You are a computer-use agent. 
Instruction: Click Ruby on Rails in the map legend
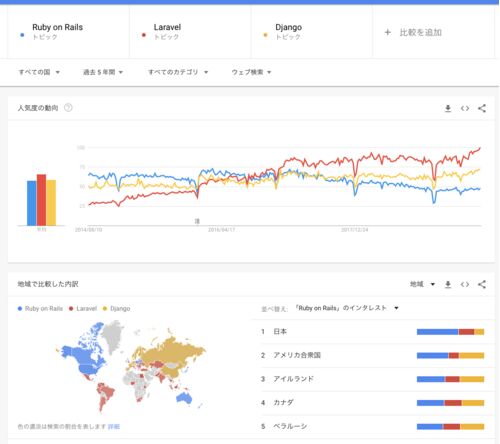40,309
